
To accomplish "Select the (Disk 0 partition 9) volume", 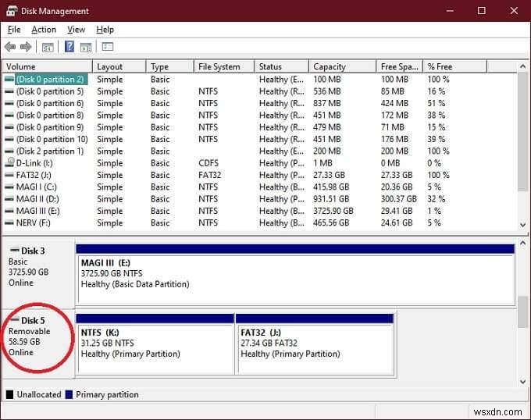I will pyautogui.click(x=50, y=127).
